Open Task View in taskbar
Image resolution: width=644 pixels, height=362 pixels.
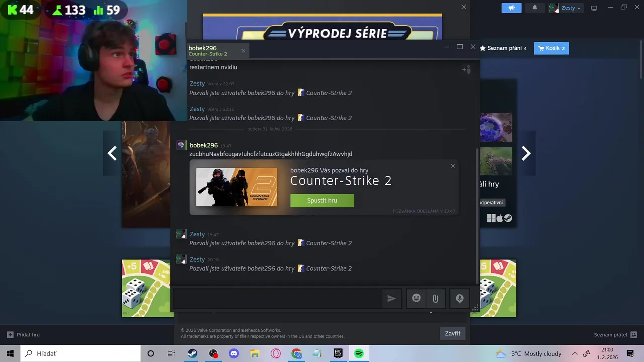(171, 353)
